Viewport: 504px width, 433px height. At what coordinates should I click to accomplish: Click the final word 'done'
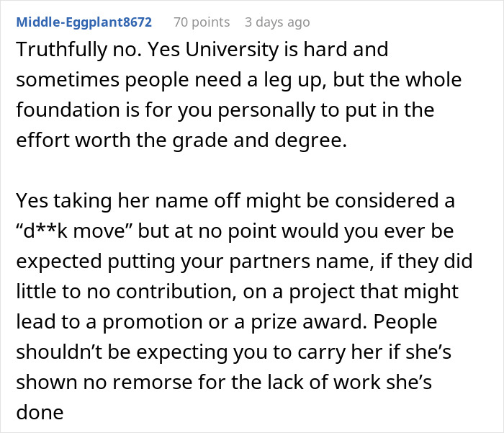[40, 412]
